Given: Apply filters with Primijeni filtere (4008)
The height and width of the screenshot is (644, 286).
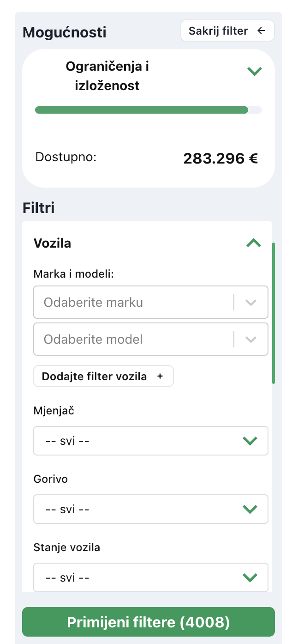Looking at the screenshot, I should pos(149,622).
